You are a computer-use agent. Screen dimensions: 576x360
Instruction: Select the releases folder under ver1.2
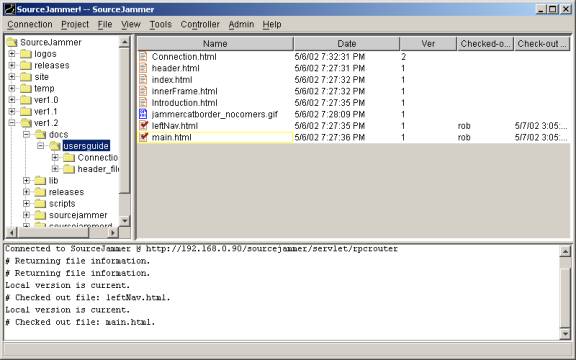tap(66, 192)
